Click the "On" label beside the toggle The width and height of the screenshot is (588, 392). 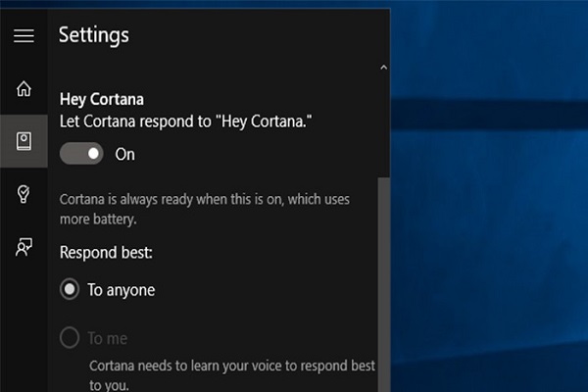pyautogui.click(x=125, y=154)
